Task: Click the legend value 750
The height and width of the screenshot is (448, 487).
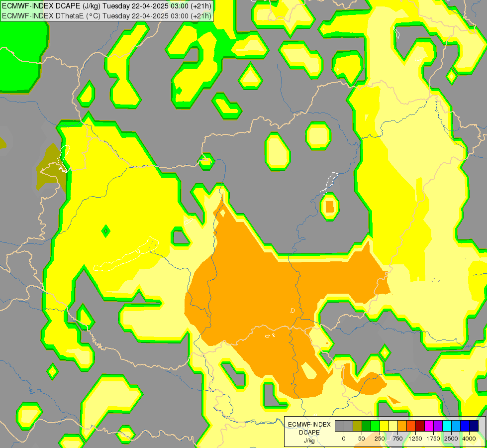Action: tap(397, 439)
